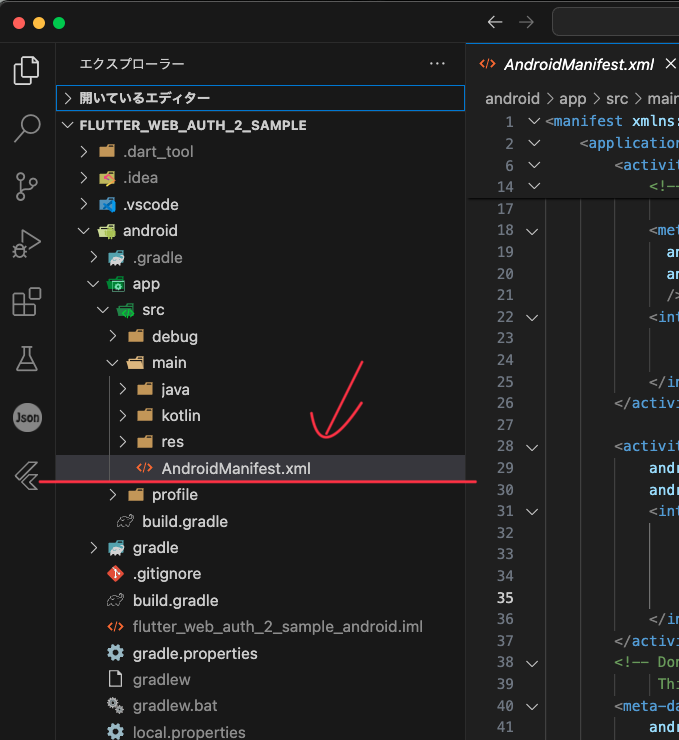Screen dimensions: 679x740
Task: Open the Testing flask view
Action: pos(27,359)
